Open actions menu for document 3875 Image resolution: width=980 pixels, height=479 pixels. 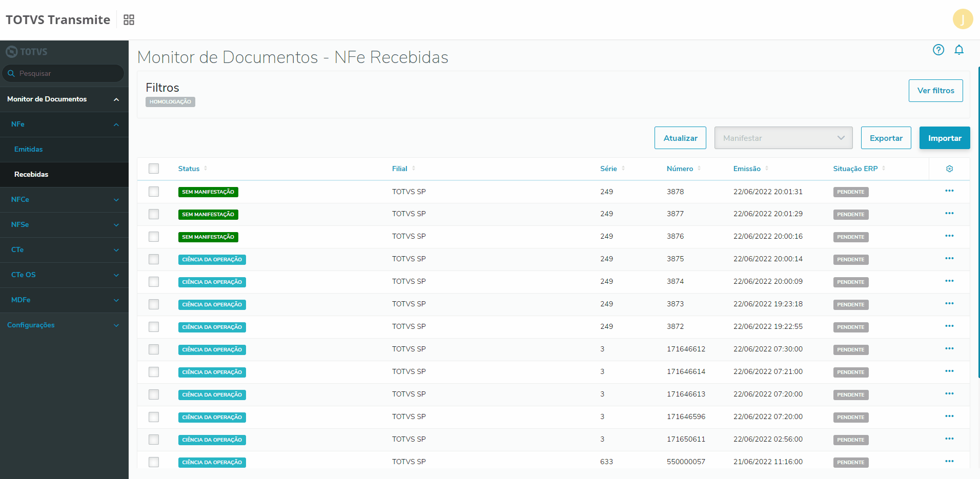click(949, 258)
